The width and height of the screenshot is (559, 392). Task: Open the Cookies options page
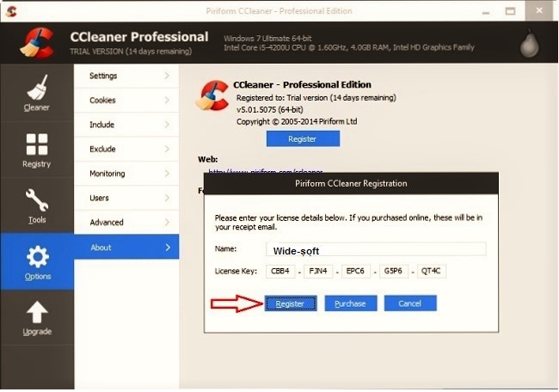point(126,100)
